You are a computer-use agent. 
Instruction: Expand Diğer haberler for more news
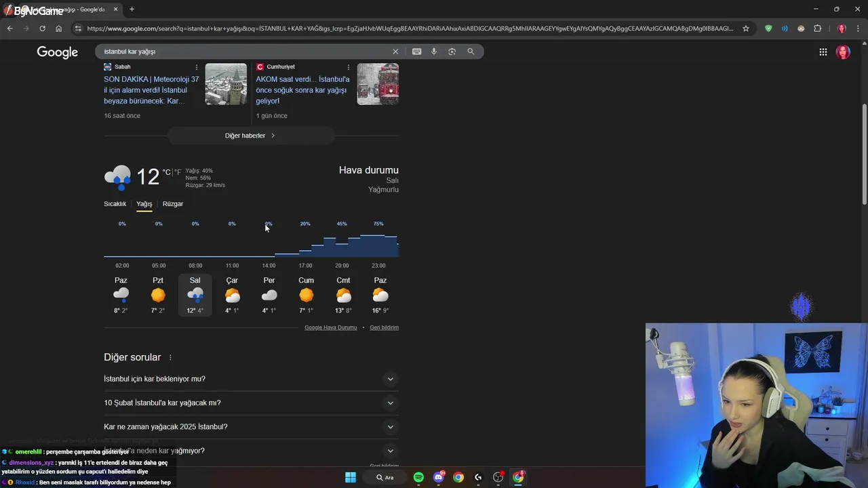251,136
